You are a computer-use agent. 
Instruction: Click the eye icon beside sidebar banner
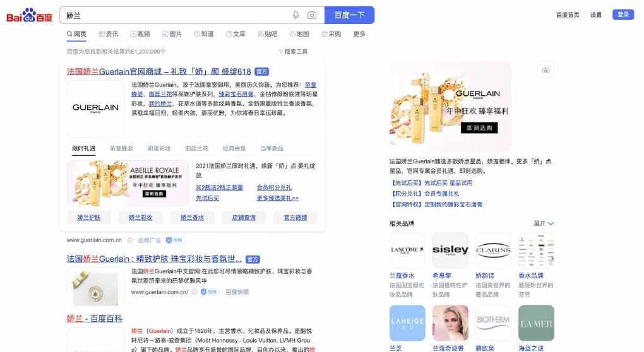[546, 70]
